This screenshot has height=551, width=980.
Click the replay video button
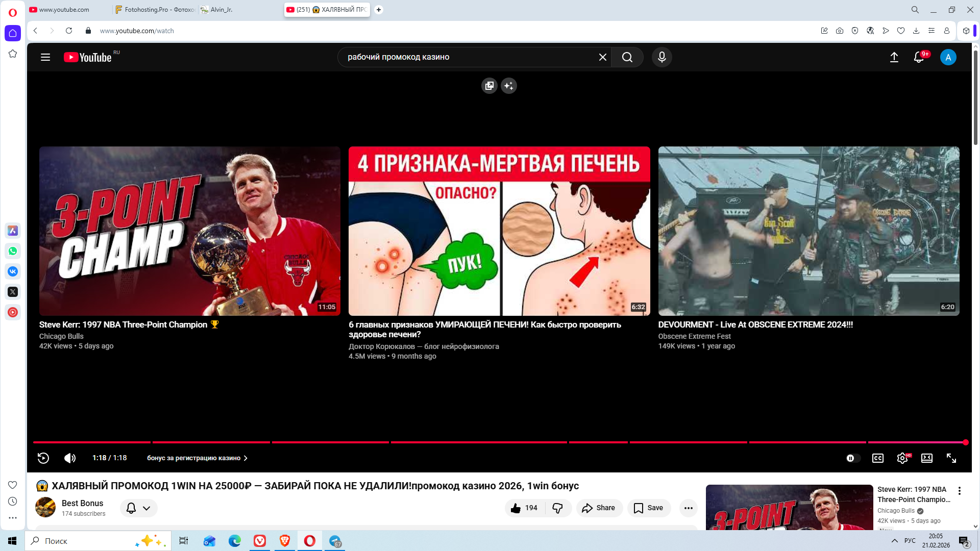[x=43, y=458]
